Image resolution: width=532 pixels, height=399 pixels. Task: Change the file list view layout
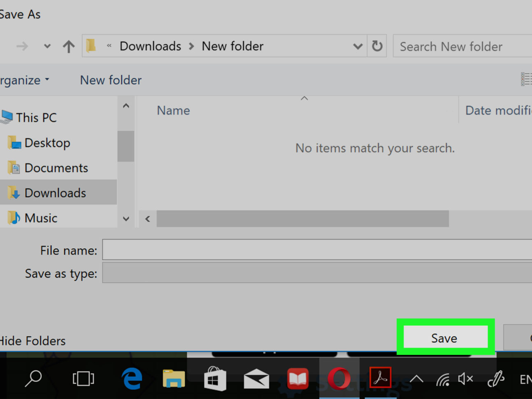point(526,79)
